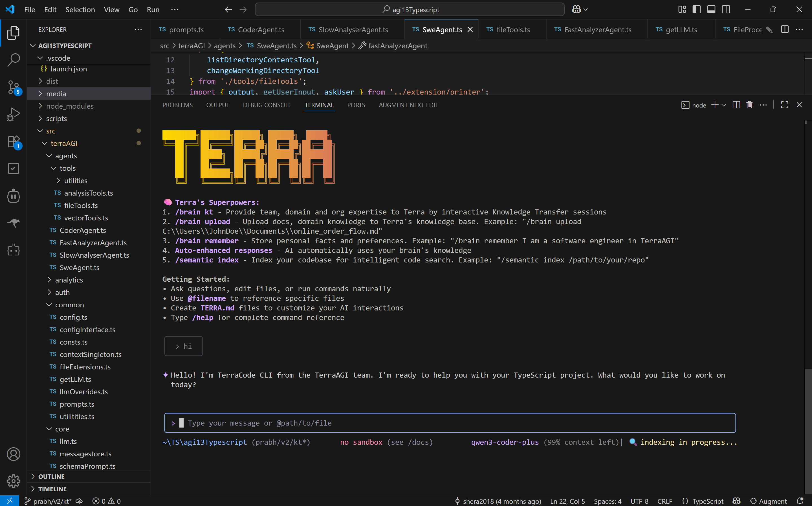
Task: Toggle Primary Side Bar visibility
Action: click(696, 9)
